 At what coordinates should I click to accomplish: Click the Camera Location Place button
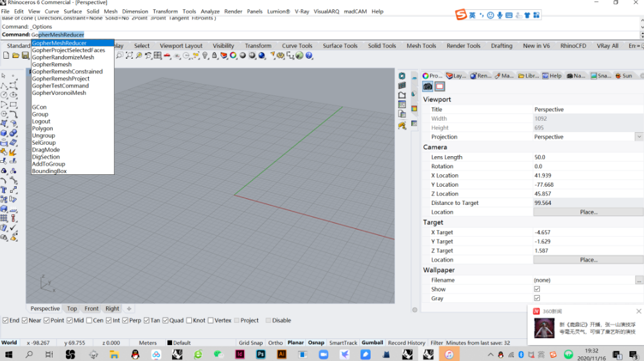pos(588,212)
